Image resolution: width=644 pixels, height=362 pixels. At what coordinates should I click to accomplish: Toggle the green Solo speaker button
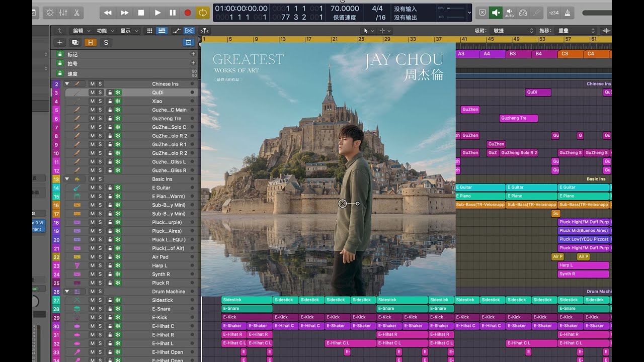pos(496,13)
